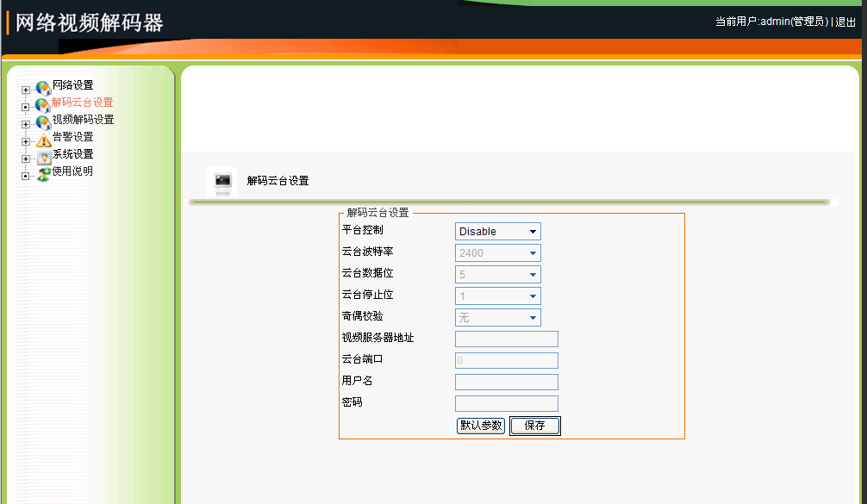Click the globe icon beside 网络设置
Screen dimensions: 867x504
point(43,89)
